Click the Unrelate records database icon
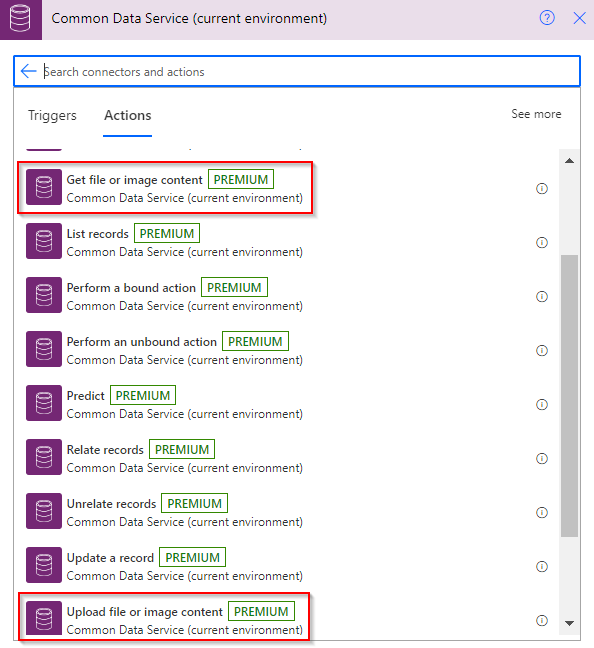Screen dimensions: 594x648 pos(44,511)
